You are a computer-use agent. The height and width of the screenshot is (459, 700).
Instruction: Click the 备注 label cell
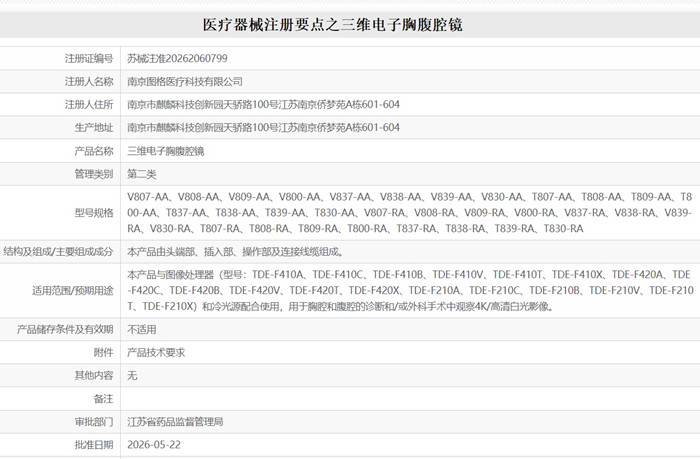click(103, 399)
